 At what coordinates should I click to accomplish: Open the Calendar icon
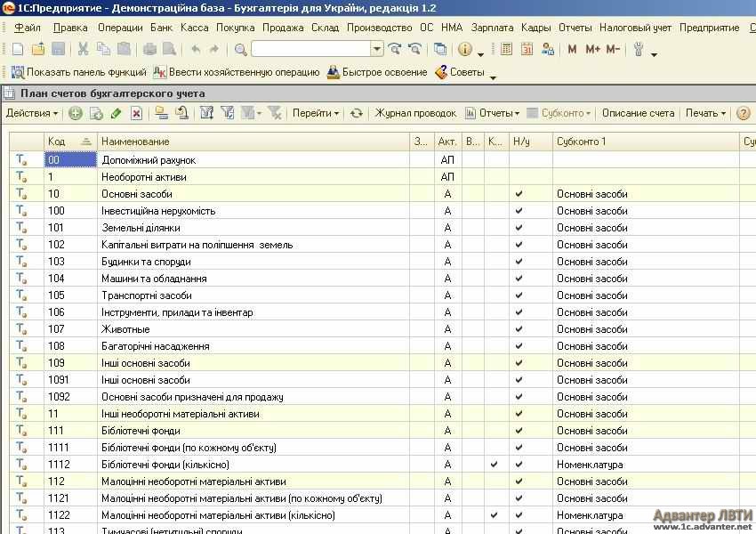pos(527,49)
